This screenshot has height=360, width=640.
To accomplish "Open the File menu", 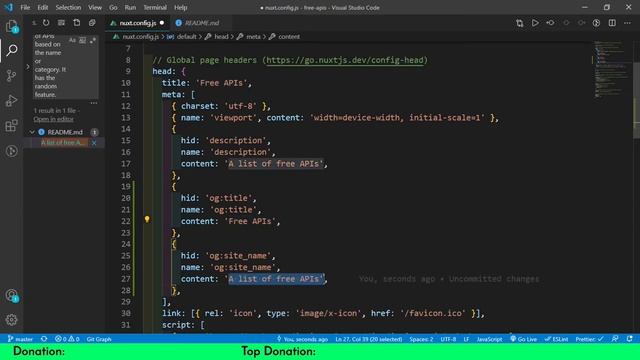I will [25, 7].
